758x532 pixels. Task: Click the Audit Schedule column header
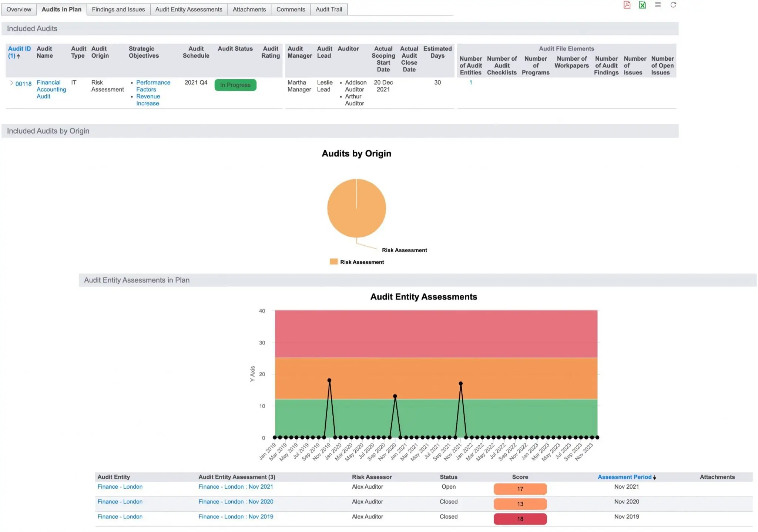click(196, 52)
